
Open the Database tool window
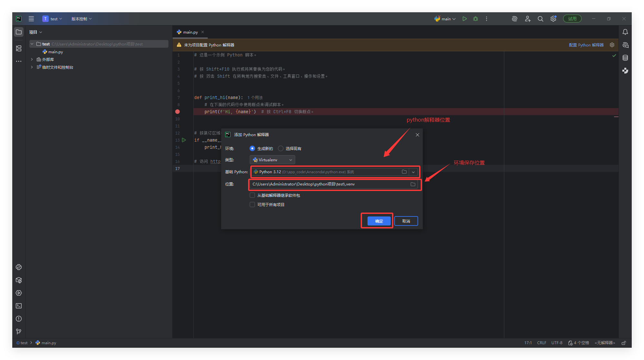625,58
